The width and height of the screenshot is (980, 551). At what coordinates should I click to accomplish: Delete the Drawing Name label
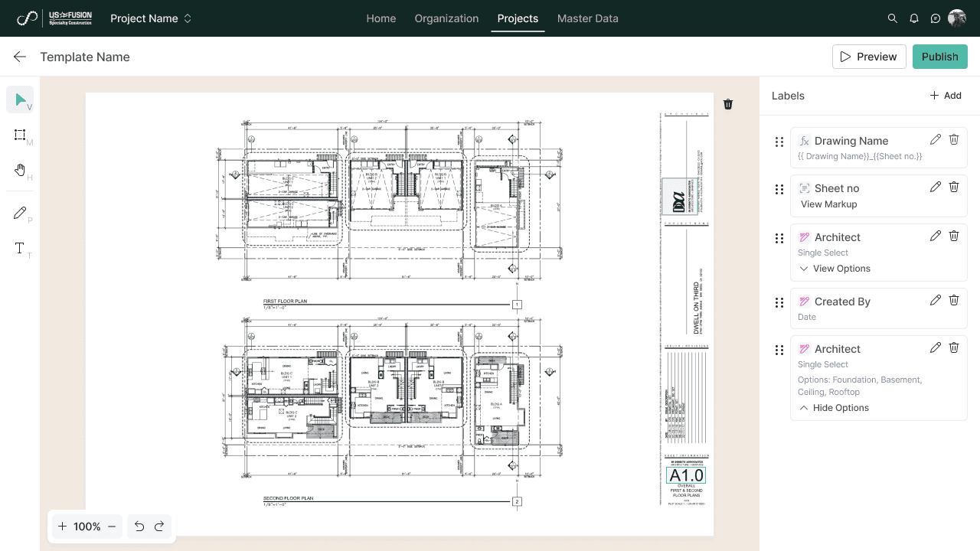pyautogui.click(x=954, y=139)
